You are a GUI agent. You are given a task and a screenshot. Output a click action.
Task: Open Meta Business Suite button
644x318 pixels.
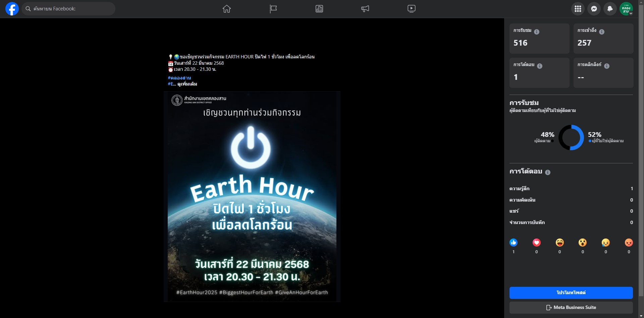pyautogui.click(x=571, y=308)
